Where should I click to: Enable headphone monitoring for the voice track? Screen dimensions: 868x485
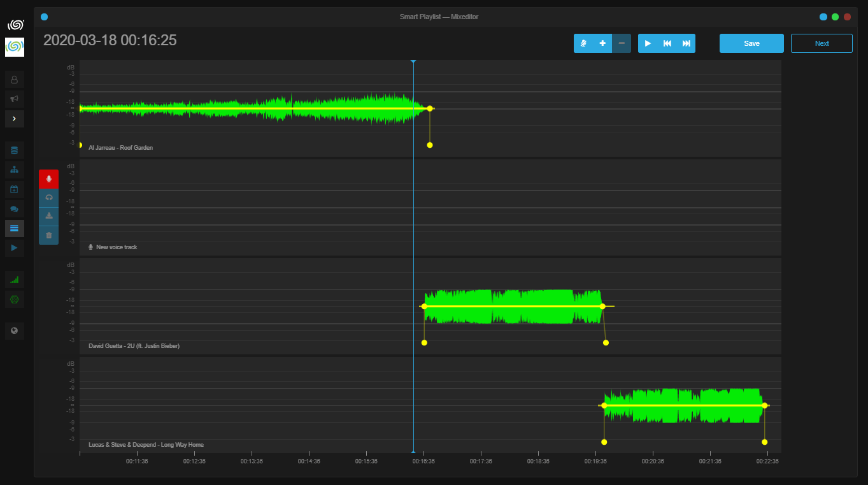[x=48, y=197]
